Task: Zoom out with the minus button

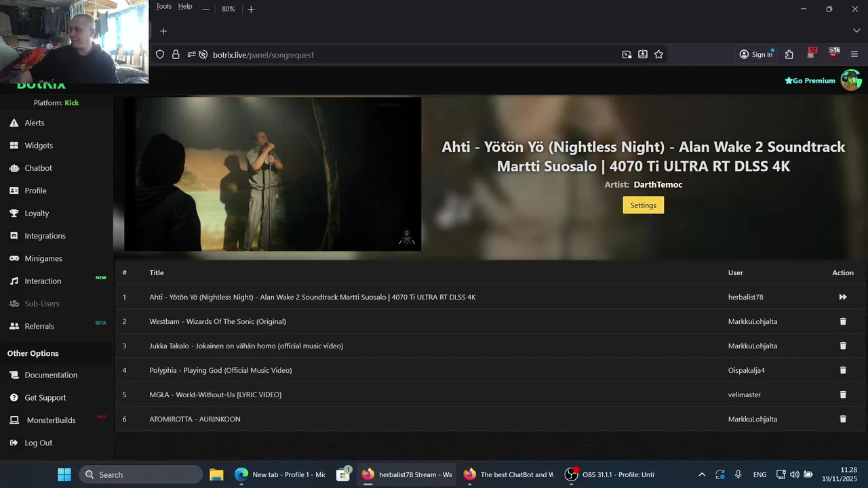Action: (x=205, y=9)
